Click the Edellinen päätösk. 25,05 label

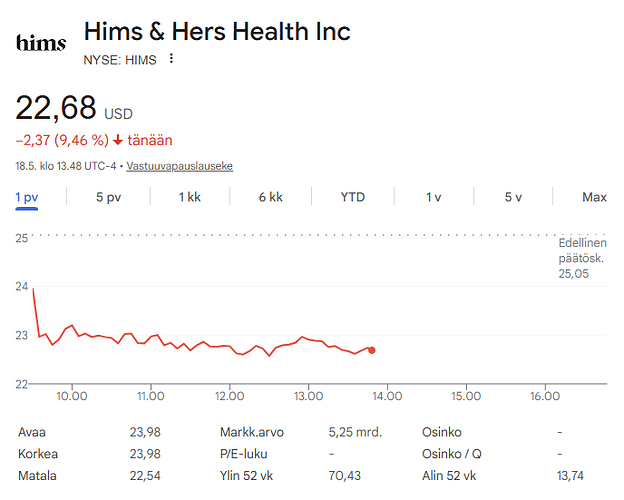tap(583, 258)
